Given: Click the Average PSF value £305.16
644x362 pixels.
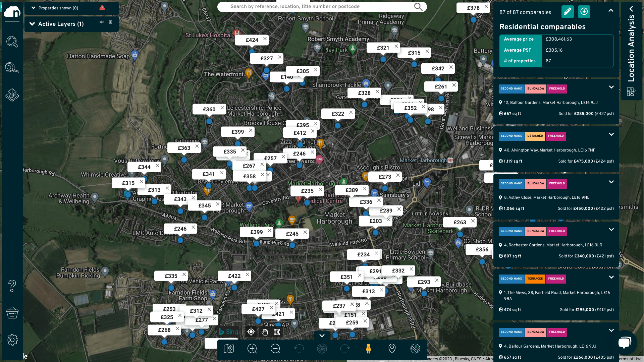Looking at the screenshot, I should 554,50.
